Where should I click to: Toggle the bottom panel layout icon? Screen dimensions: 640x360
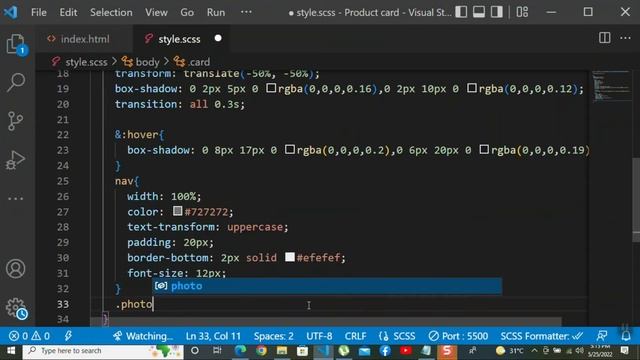tap(479, 12)
